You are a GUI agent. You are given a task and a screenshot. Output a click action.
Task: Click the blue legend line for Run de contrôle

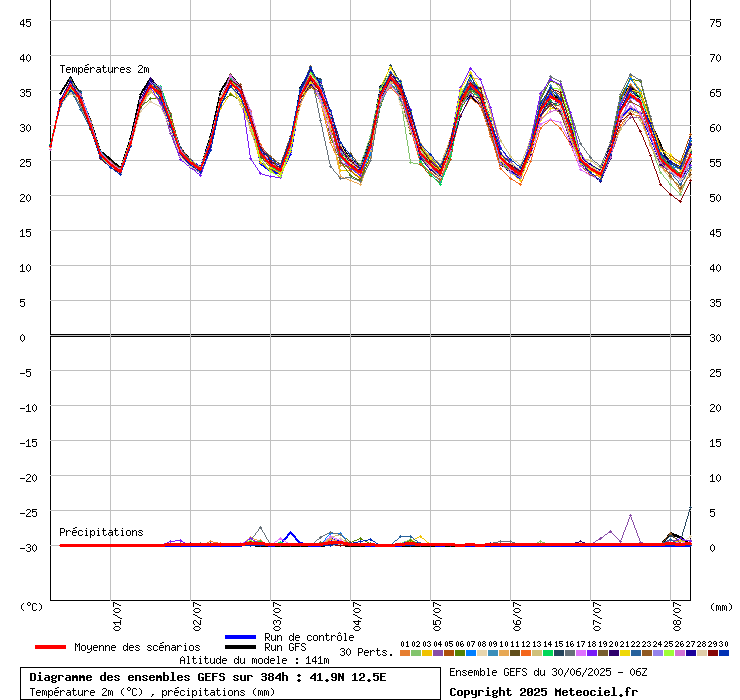click(240, 637)
